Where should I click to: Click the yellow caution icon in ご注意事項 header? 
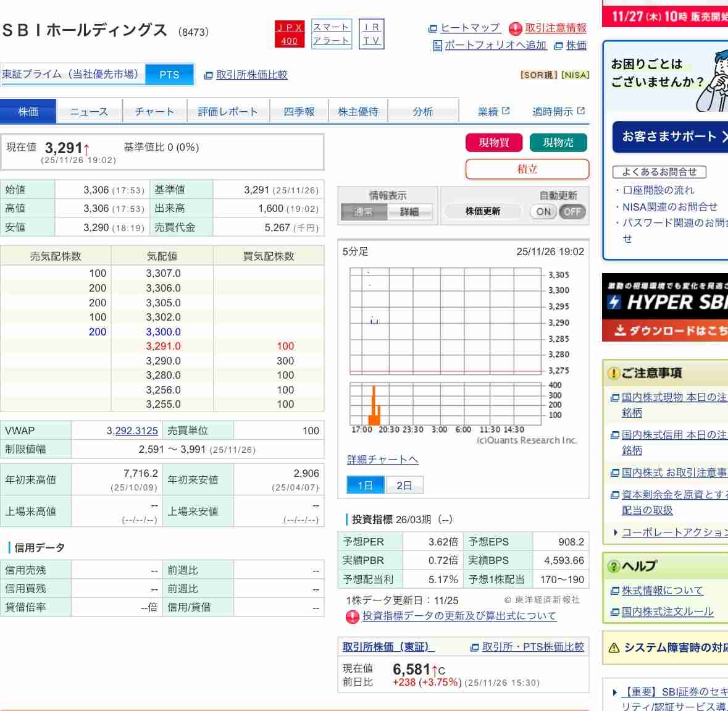[x=613, y=373]
